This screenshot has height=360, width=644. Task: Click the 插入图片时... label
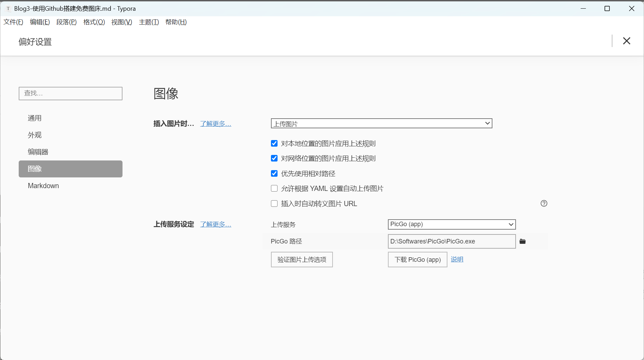click(x=174, y=123)
